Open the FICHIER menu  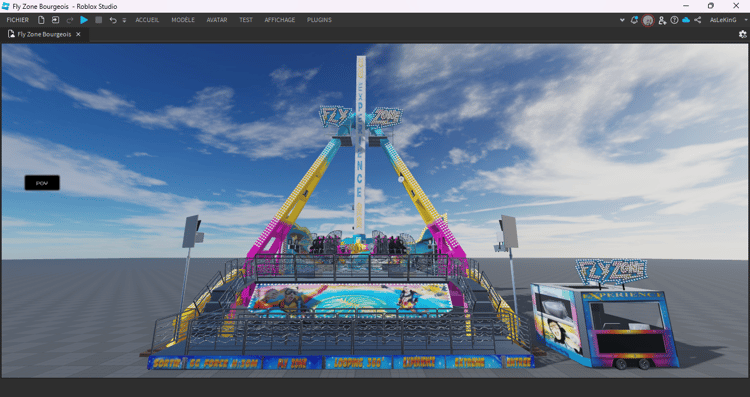click(18, 20)
